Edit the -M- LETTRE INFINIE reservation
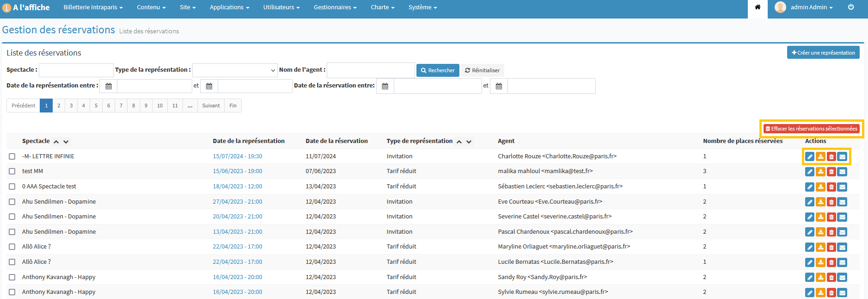Image resolution: width=868 pixels, height=299 pixels. [810, 157]
